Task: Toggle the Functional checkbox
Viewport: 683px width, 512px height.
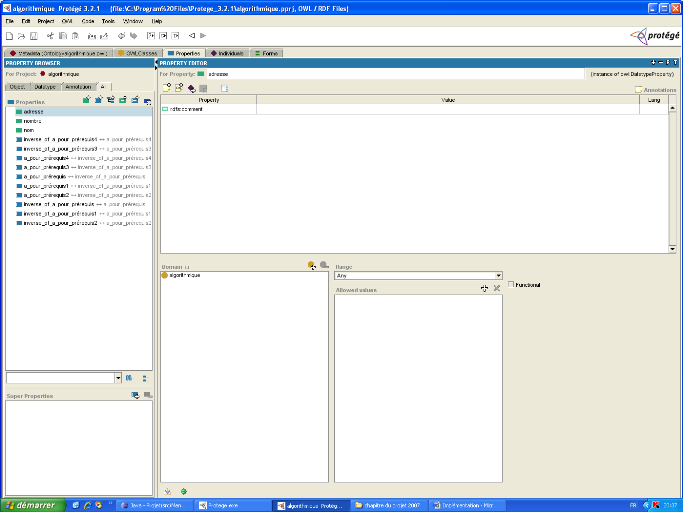Action: click(512, 285)
